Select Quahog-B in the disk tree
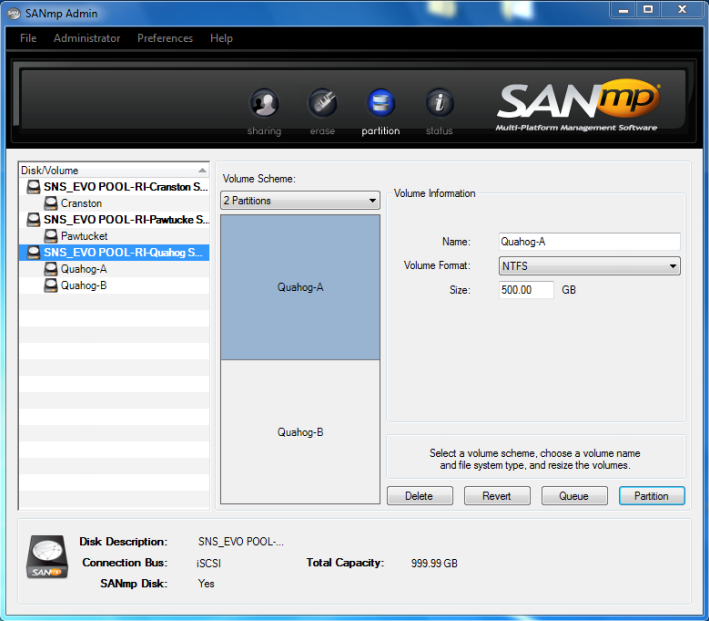Viewport: 709px width, 621px height. click(114, 285)
